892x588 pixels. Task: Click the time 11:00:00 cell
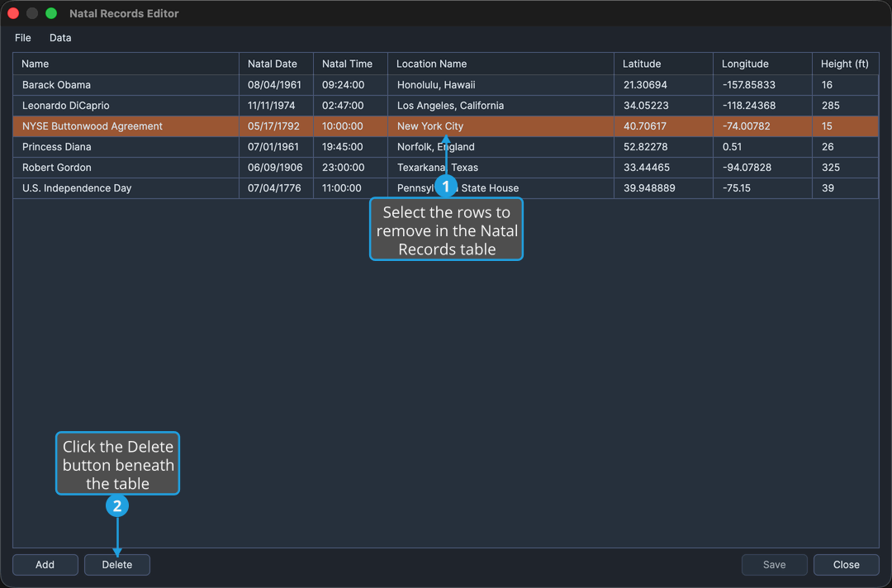coord(350,188)
